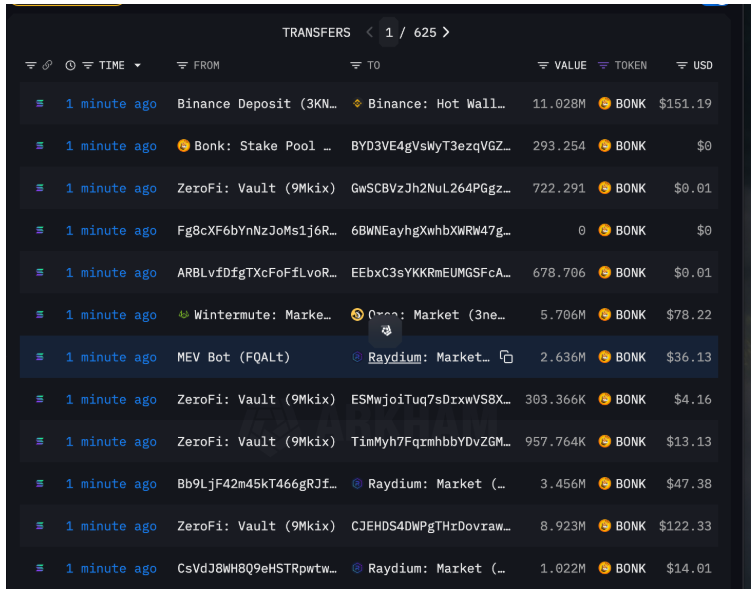Open Raydium: Market link in highlighted row
This screenshot has width=756, height=596.
[429, 357]
